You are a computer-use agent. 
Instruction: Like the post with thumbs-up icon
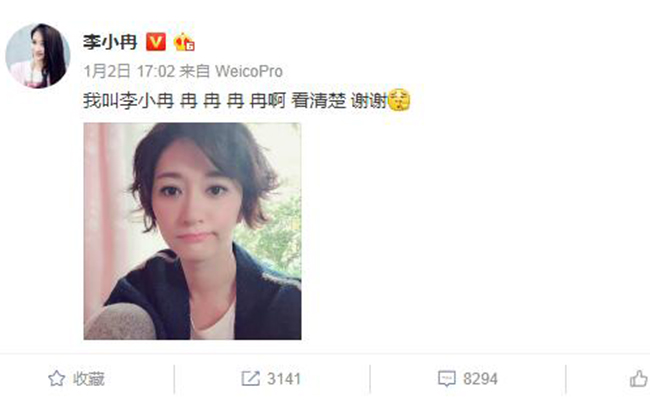tap(638, 378)
